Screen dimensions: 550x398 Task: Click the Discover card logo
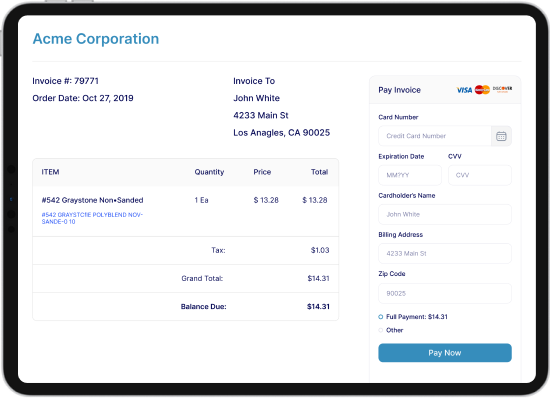tap(502, 89)
